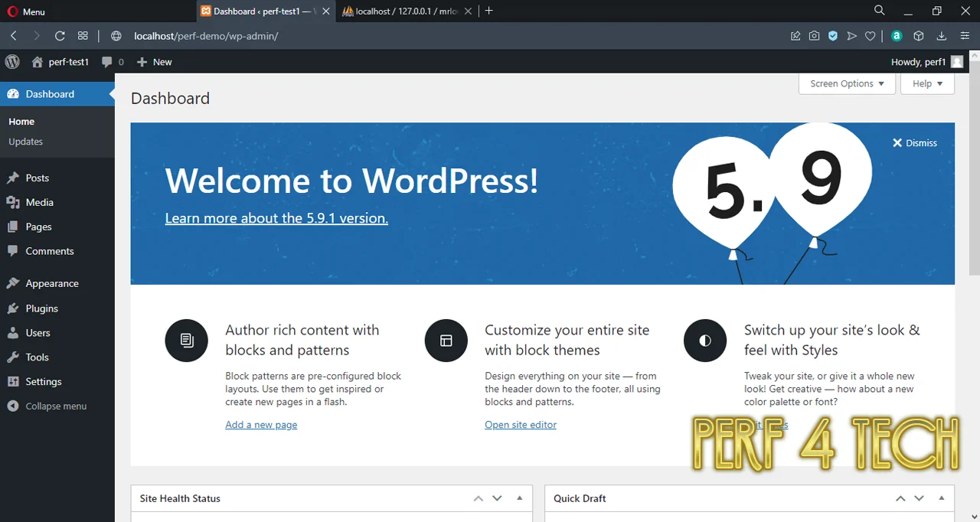Move Site Health Status widget up
980x522 pixels.
click(479, 498)
